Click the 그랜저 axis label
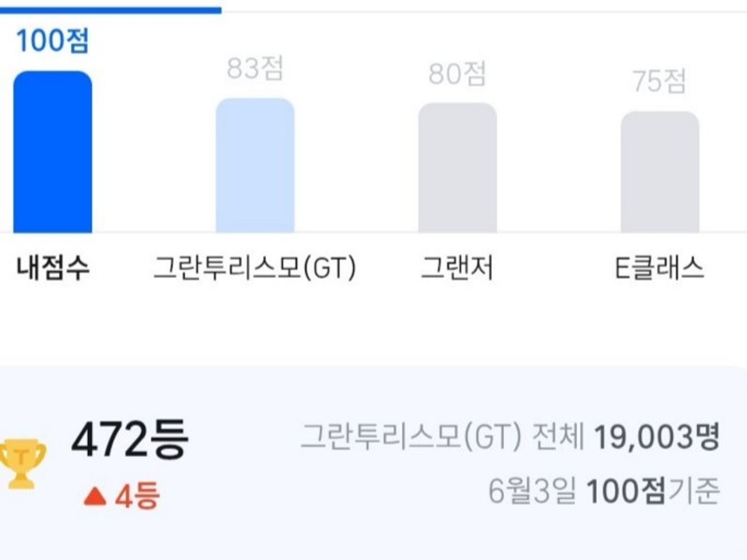Screen dimensions: 747x560 point(457,268)
